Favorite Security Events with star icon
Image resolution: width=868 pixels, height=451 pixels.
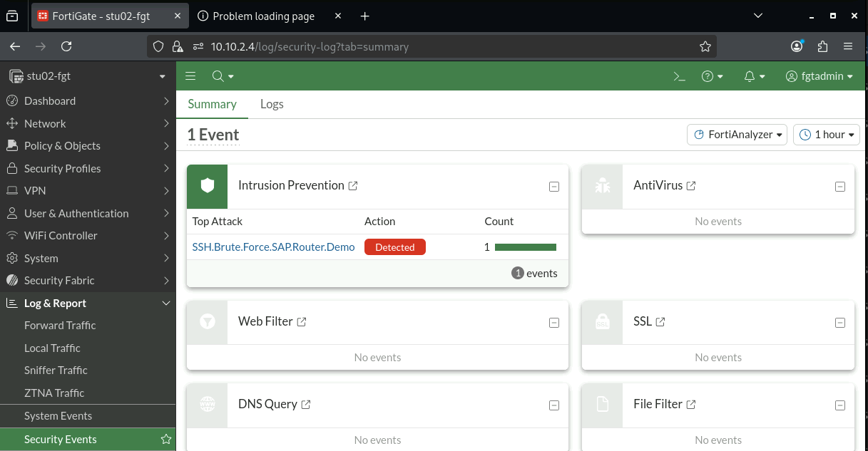(x=166, y=439)
